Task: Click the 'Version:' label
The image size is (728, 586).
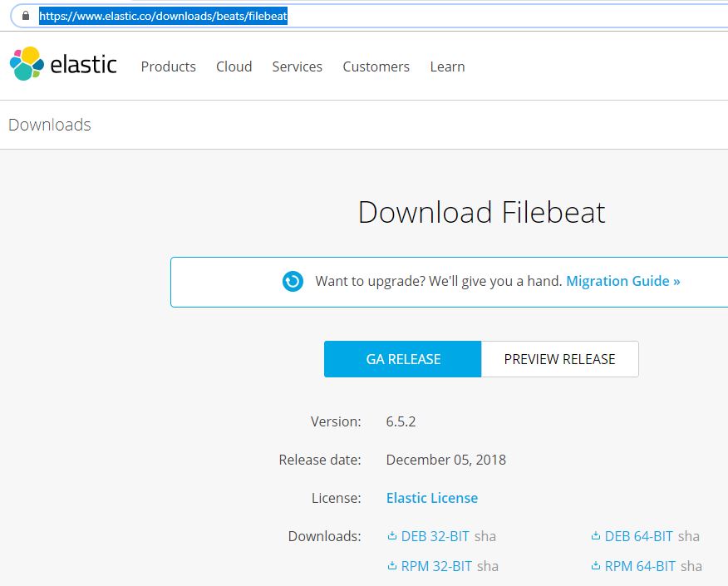Action: (336, 421)
